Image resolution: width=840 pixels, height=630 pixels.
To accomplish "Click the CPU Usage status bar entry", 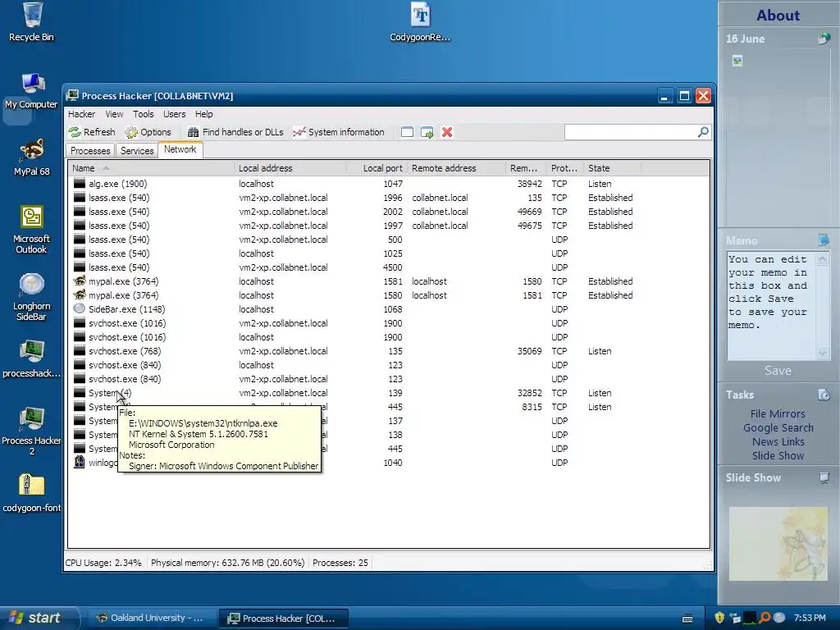I will [103, 563].
